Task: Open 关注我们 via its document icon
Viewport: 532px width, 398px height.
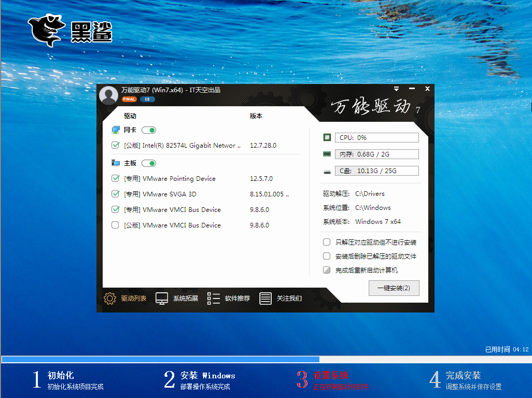Action: [x=265, y=298]
